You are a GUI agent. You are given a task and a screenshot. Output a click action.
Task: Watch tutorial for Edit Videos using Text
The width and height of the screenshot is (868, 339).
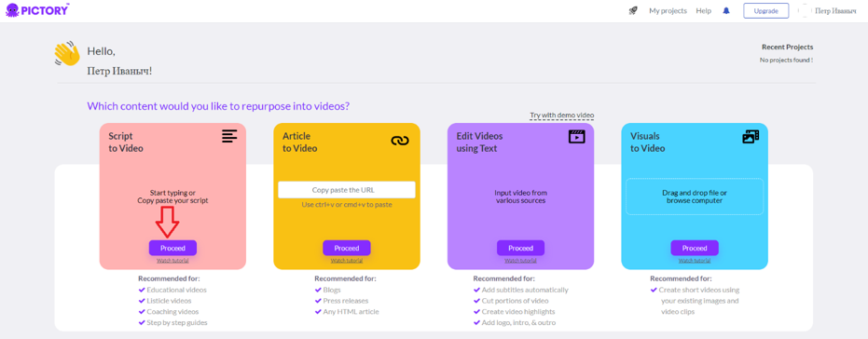[520, 261]
